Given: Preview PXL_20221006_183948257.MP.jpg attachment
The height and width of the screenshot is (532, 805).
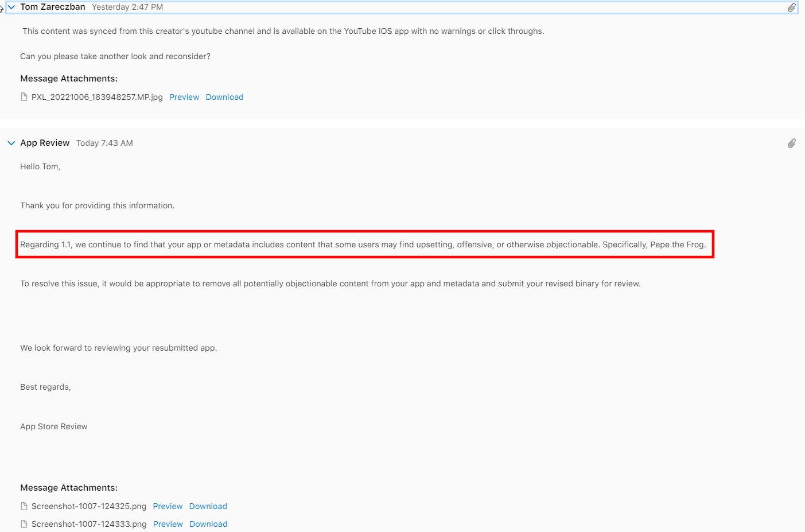Looking at the screenshot, I should pos(184,97).
